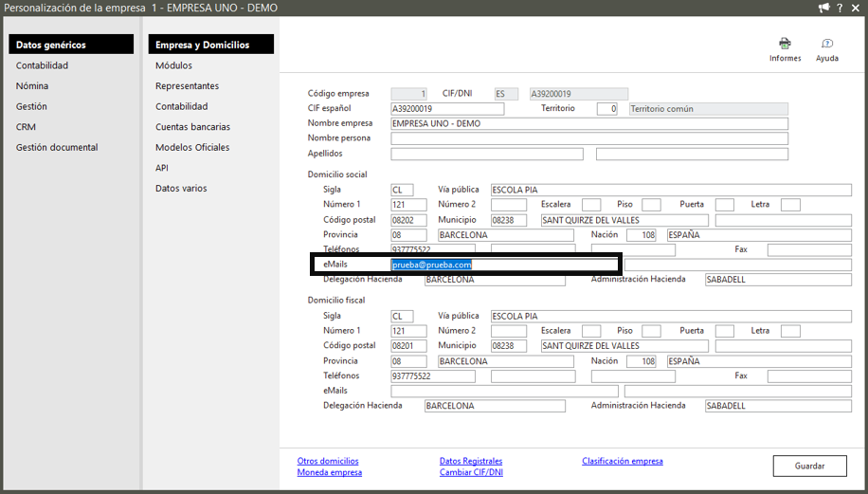Click the Domicilio fiscal heading text
Screen dimensions: 868x494
[x=336, y=301]
